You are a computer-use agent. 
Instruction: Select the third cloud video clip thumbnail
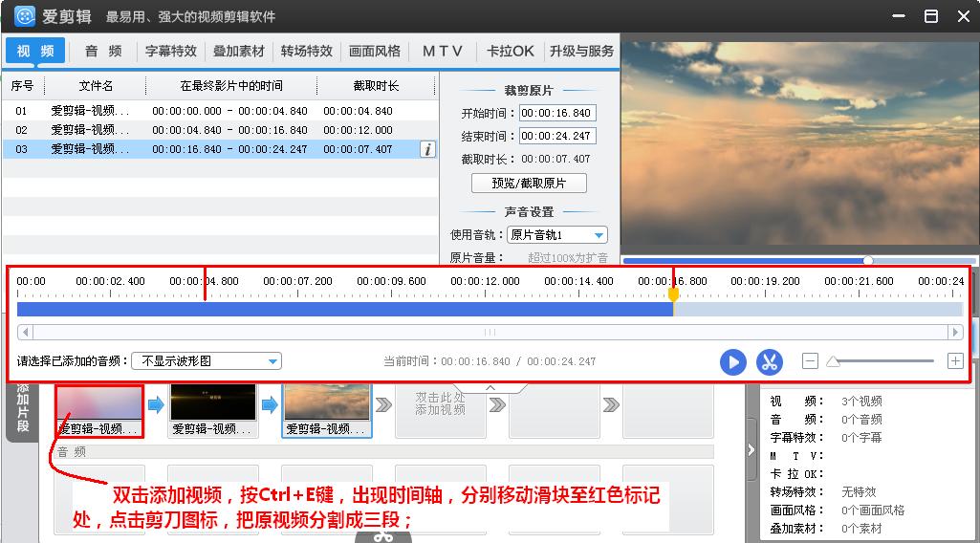[x=327, y=410]
